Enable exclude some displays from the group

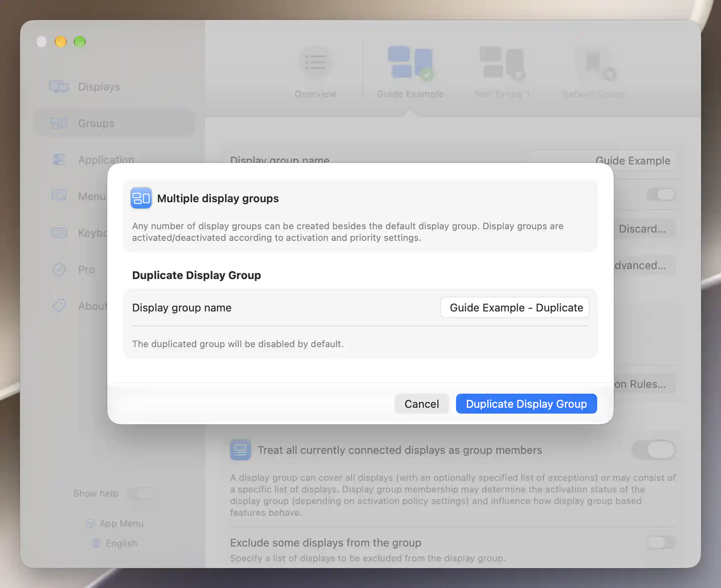(661, 542)
